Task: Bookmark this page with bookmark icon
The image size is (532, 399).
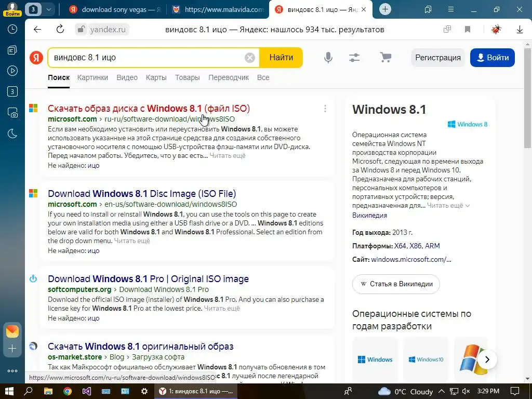Action: 468,30
